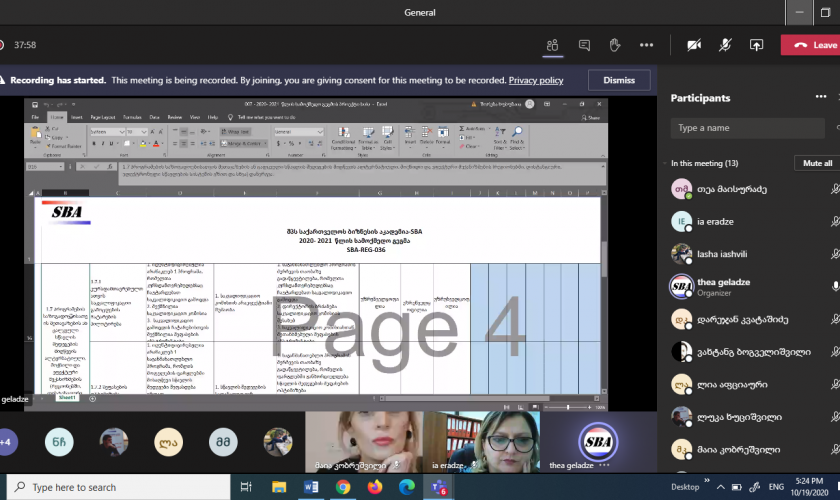Click the ia eradze video tile
The width and height of the screenshot is (840, 500).
482,441
